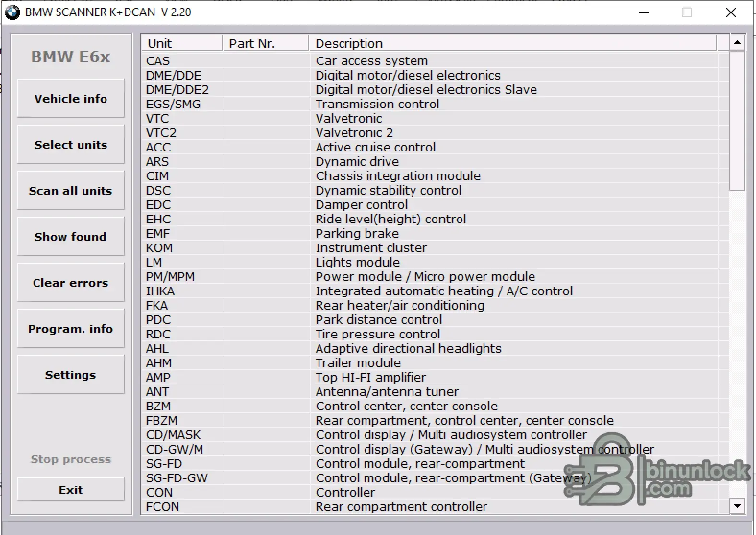Select the PM/MPM unit row
756x535 pixels.
point(435,277)
